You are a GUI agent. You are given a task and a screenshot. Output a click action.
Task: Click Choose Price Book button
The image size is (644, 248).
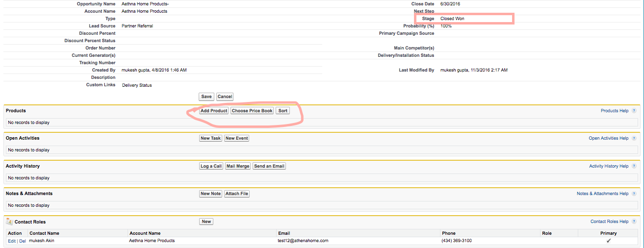[252, 111]
